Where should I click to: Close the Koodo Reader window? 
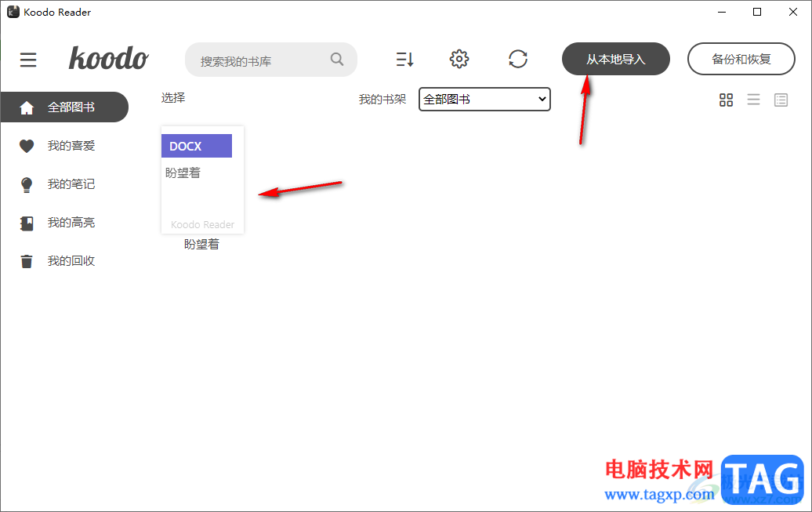pos(793,12)
